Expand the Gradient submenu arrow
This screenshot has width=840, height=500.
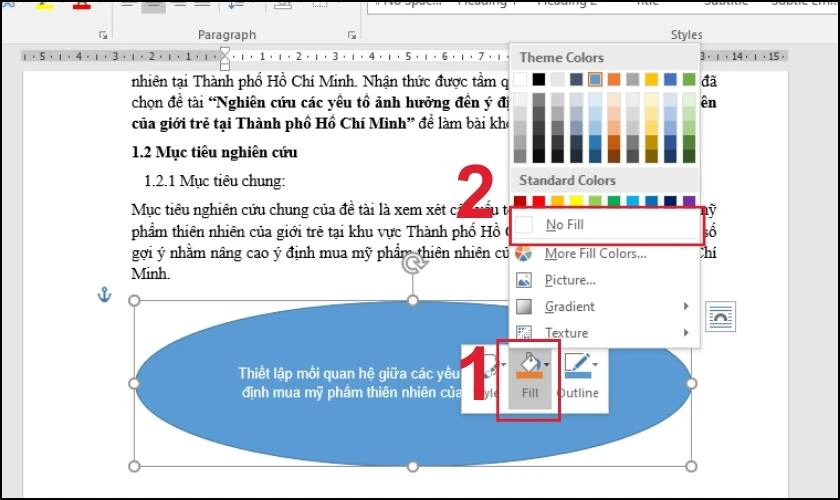tap(686, 306)
